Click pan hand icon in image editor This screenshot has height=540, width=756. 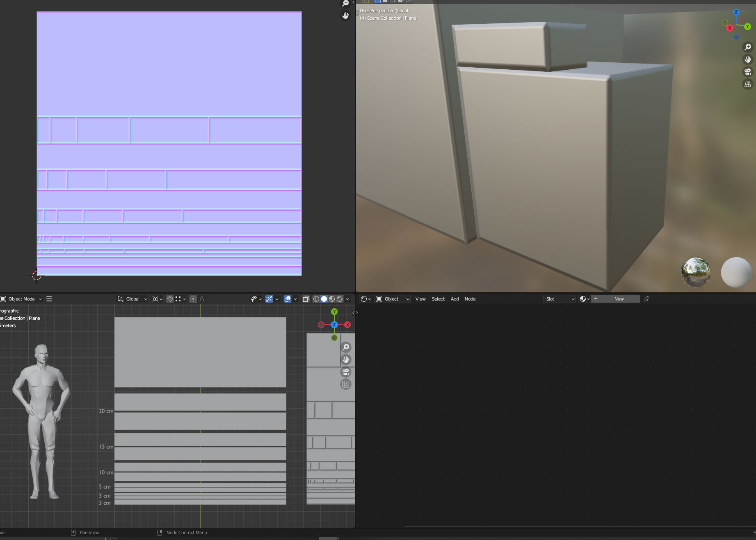[x=345, y=16]
